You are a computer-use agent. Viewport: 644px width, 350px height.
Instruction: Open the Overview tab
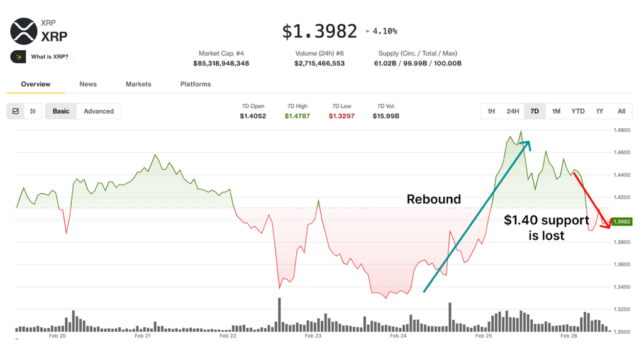(35, 84)
